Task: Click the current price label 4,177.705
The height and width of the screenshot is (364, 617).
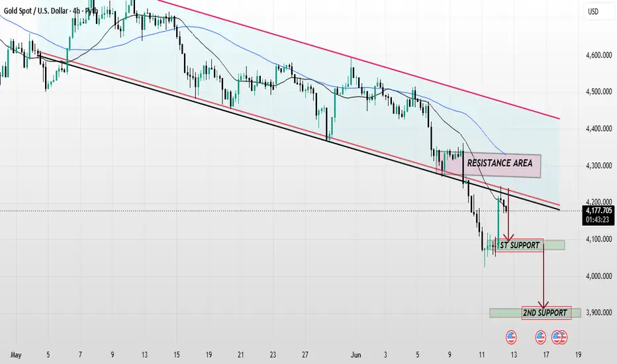Action: [x=598, y=210]
